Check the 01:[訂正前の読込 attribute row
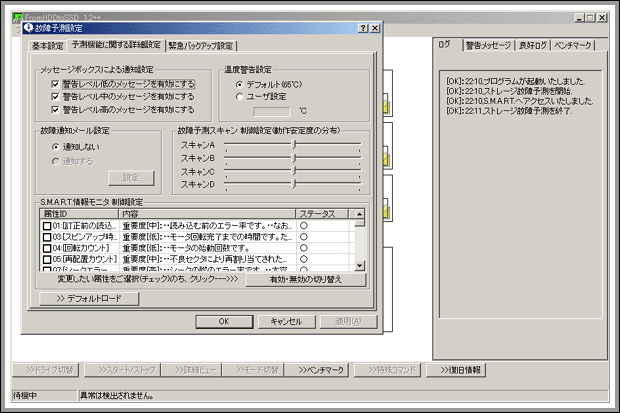Image resolution: width=620 pixels, height=413 pixels. click(47, 226)
